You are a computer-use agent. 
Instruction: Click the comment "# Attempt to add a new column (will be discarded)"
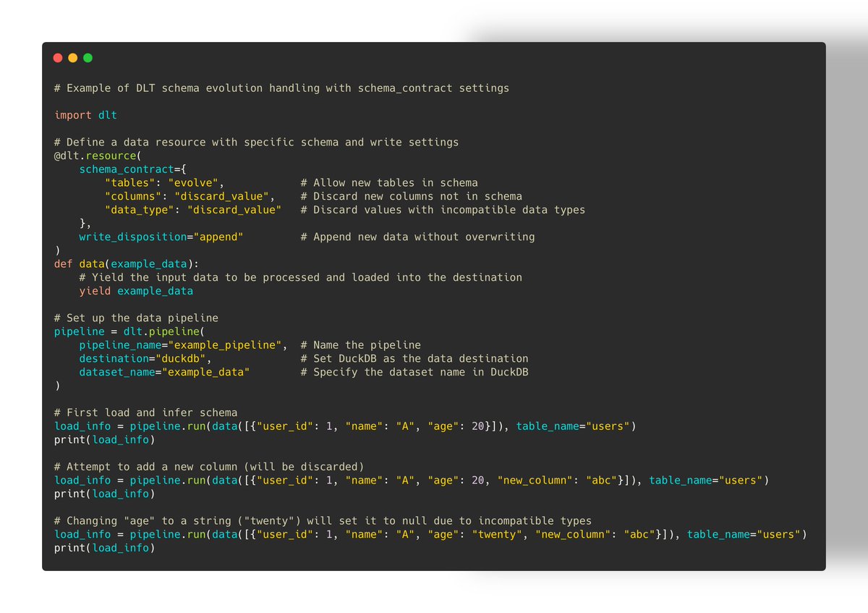(x=209, y=467)
